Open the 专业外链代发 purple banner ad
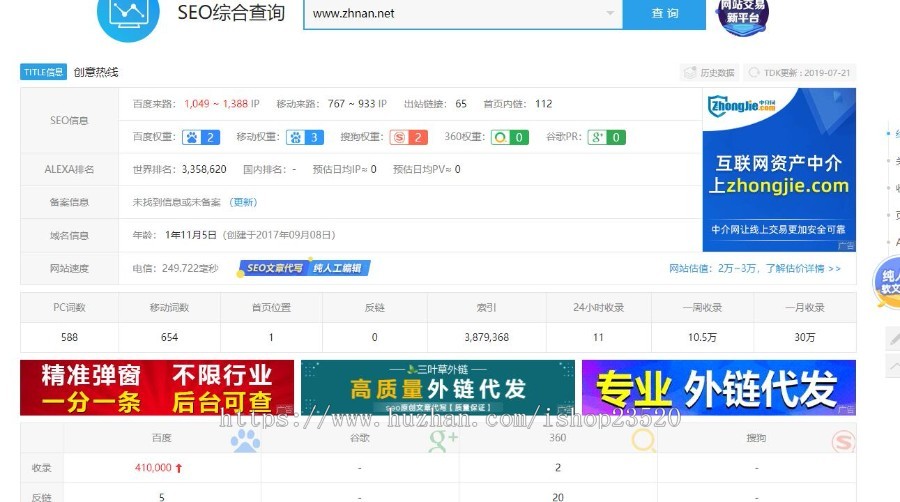 pos(719,388)
